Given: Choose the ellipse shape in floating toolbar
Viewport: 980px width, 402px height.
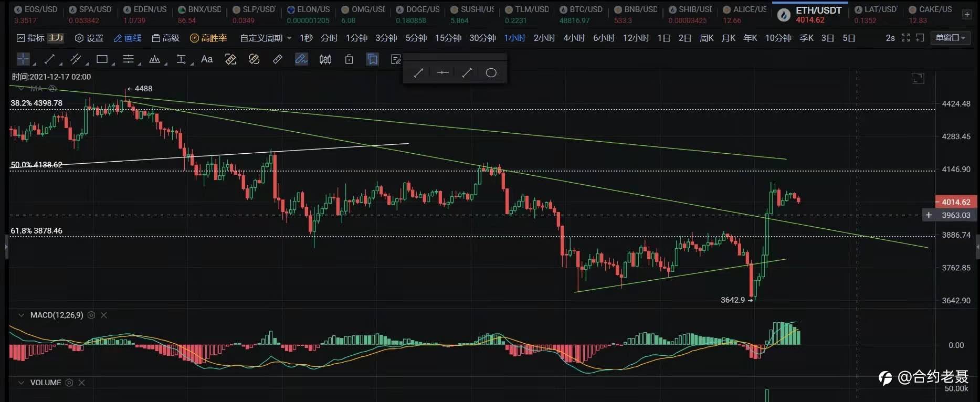Looking at the screenshot, I should point(491,73).
